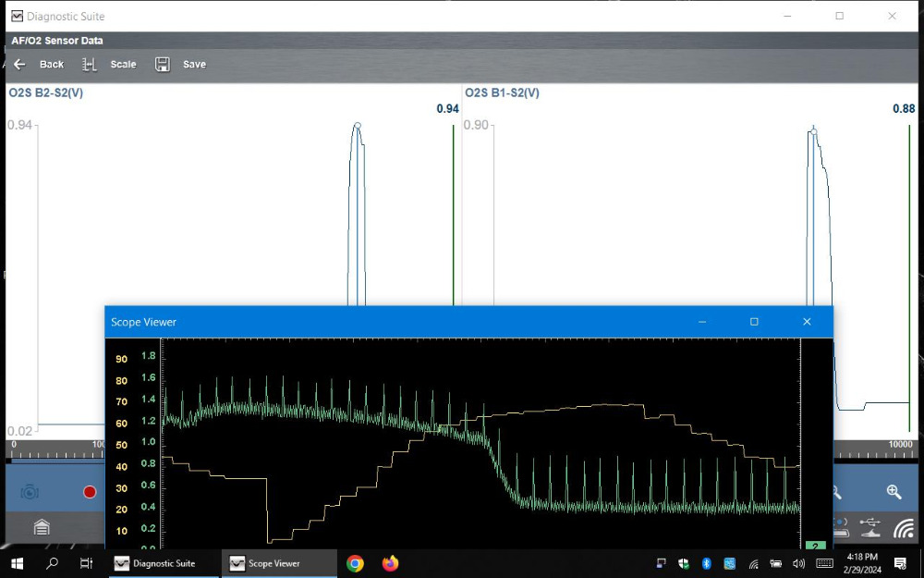Open the Scale tool icon
The height and width of the screenshot is (578, 924).
pyautogui.click(x=90, y=65)
